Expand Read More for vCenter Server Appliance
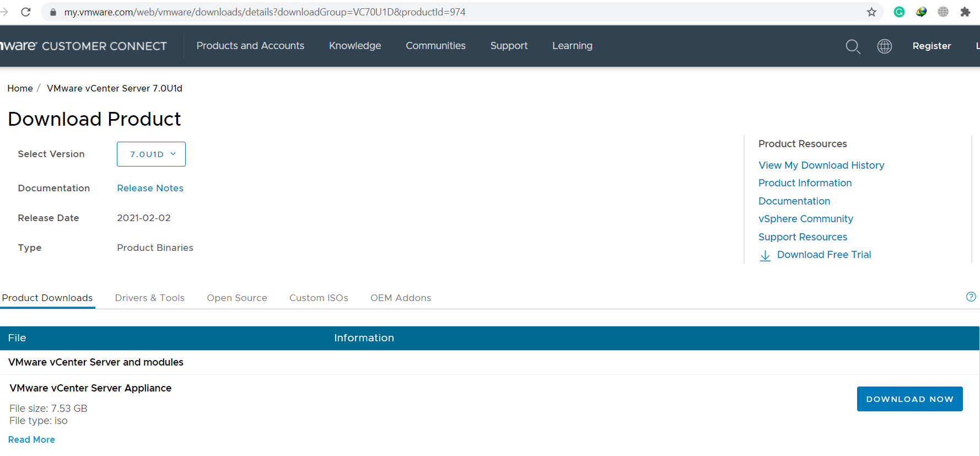This screenshot has height=456, width=980. point(31,439)
